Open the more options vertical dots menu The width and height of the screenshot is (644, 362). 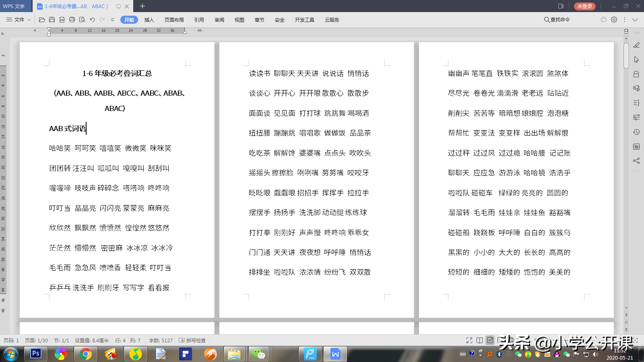(x=625, y=20)
